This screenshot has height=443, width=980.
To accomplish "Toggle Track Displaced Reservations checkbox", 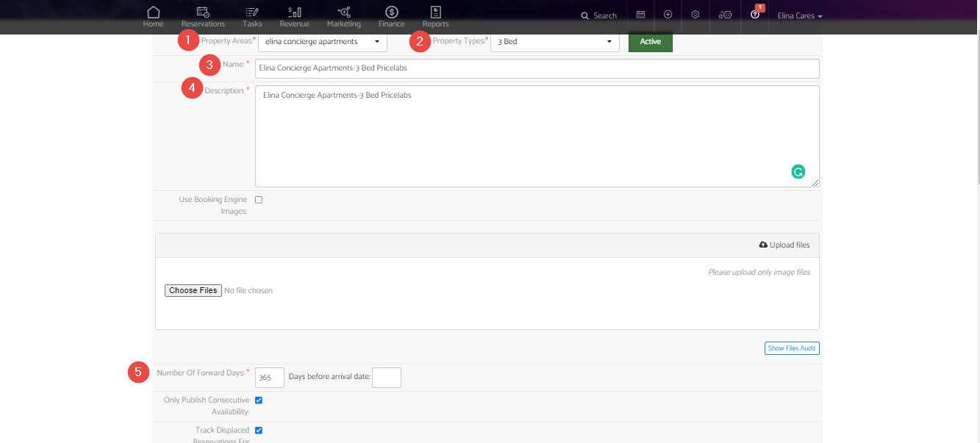I will click(x=259, y=431).
